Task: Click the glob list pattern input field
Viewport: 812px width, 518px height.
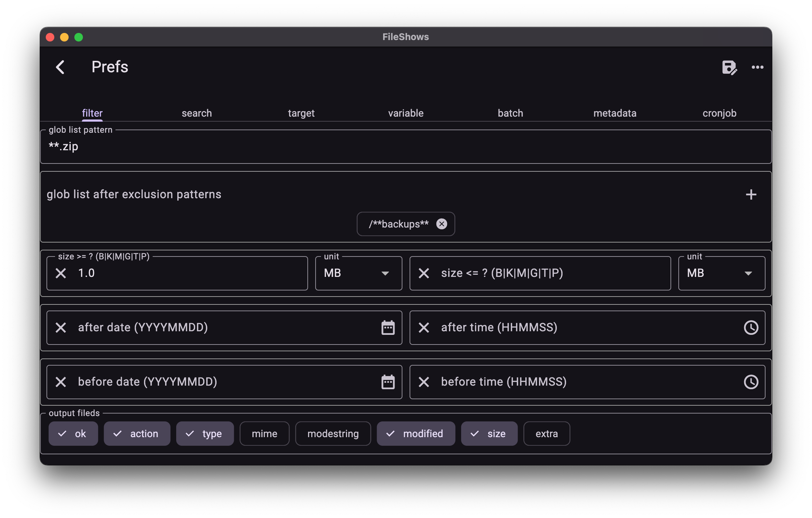Action: pyautogui.click(x=406, y=147)
